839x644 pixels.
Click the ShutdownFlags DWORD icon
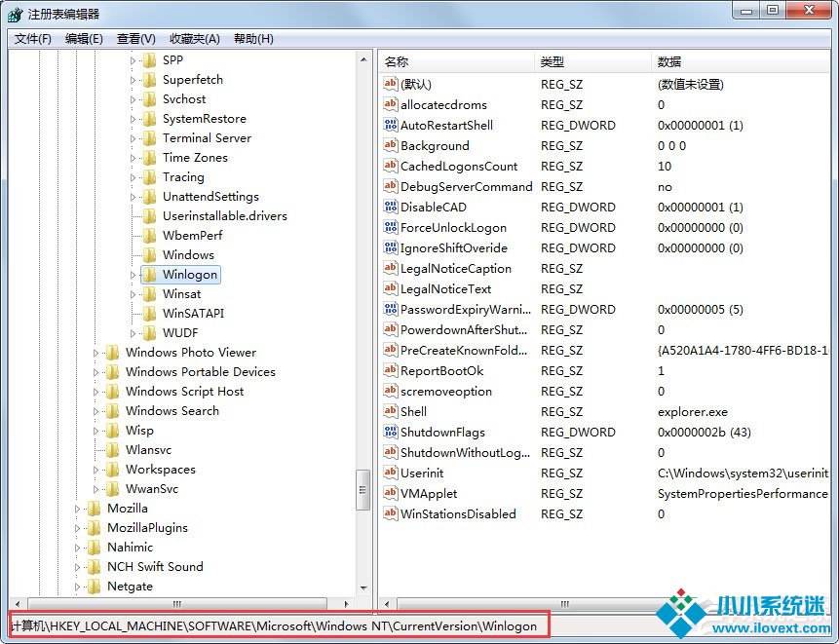(x=391, y=432)
